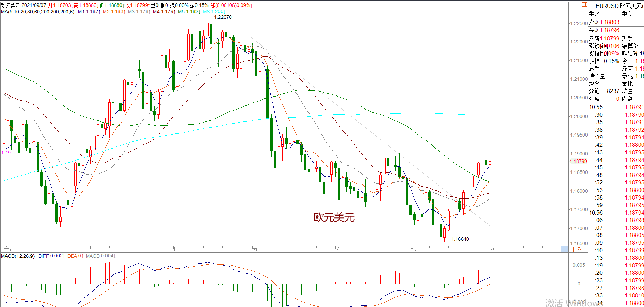
Task: Click the MACD 0.004 value
Action: pos(101,256)
